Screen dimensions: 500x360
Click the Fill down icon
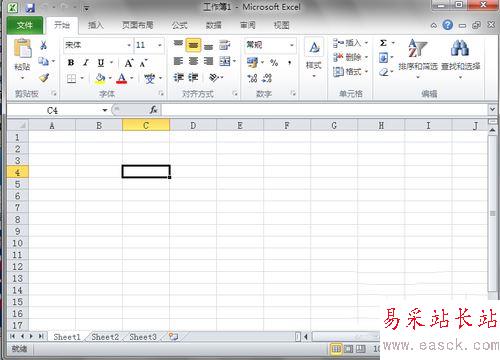click(383, 58)
